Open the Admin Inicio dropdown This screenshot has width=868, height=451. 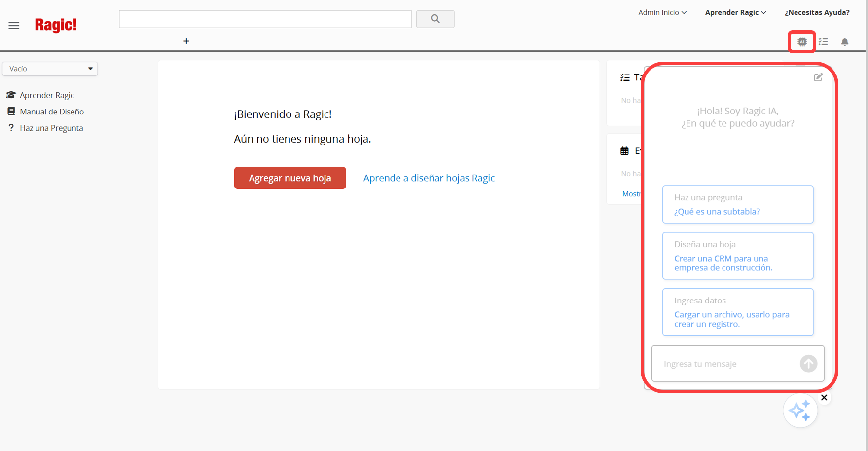tap(662, 12)
